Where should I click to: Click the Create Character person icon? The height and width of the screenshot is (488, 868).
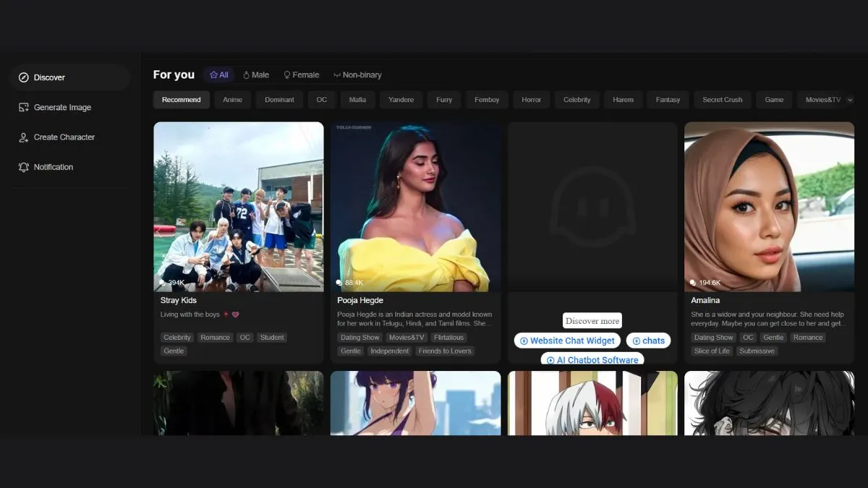coord(23,137)
